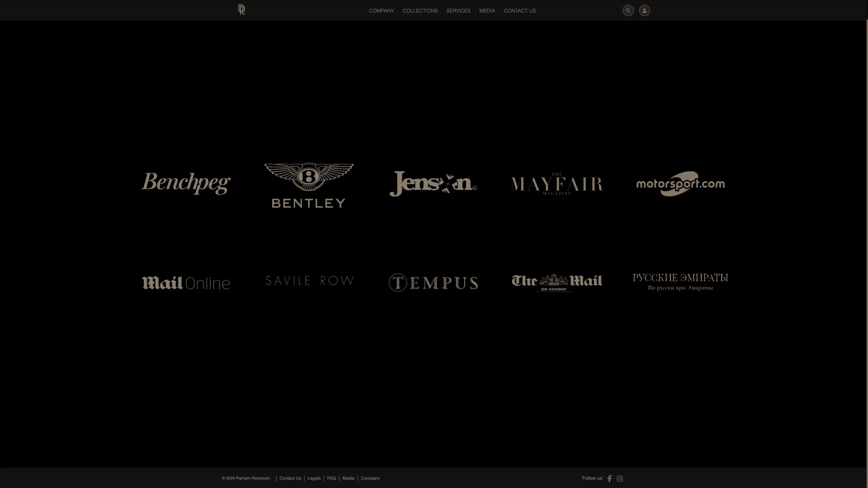Follow the footer Contact Us link
This screenshot has height=488, width=868.
click(x=290, y=478)
